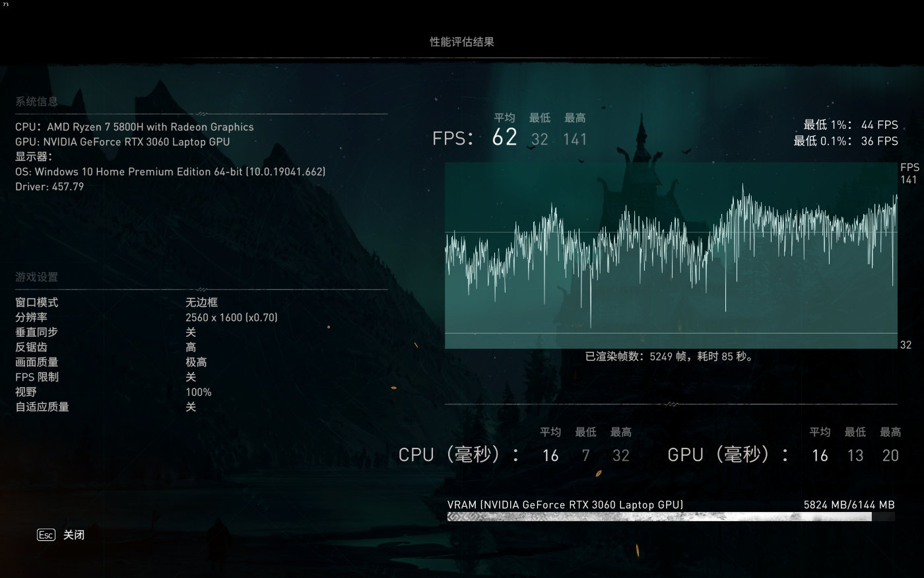Select the CPU maximum value 32
The image size is (924, 578).
(x=621, y=456)
